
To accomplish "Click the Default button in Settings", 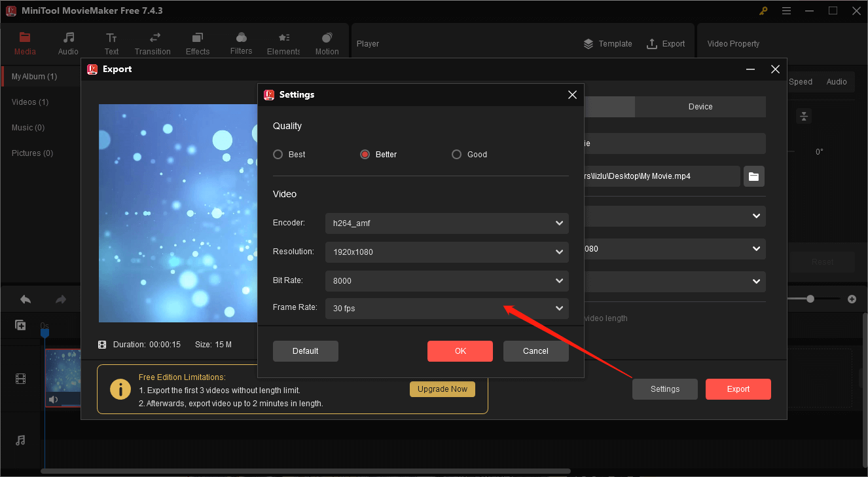I will tap(306, 351).
